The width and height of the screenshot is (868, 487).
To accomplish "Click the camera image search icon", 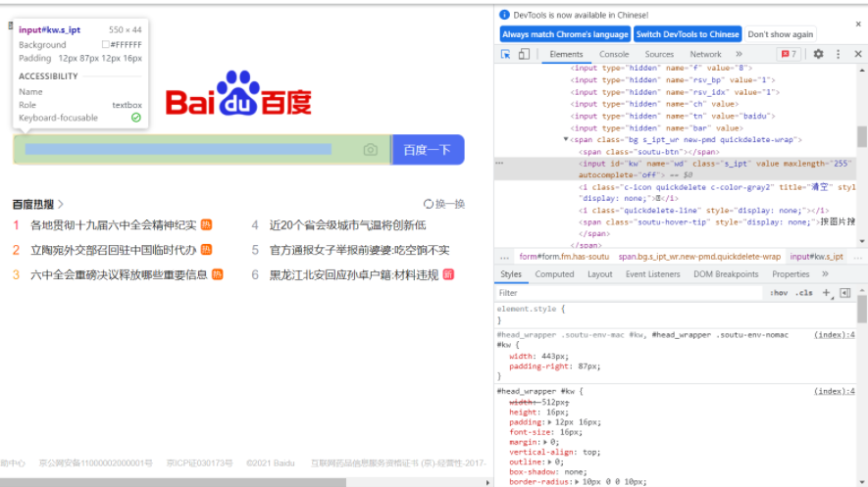I will pyautogui.click(x=371, y=150).
